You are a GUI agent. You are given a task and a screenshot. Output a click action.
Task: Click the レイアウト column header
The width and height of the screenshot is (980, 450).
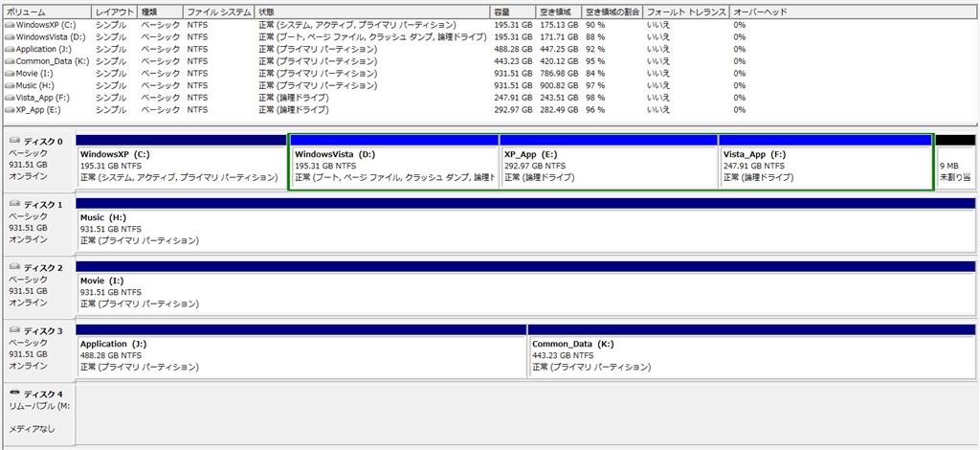[115, 11]
